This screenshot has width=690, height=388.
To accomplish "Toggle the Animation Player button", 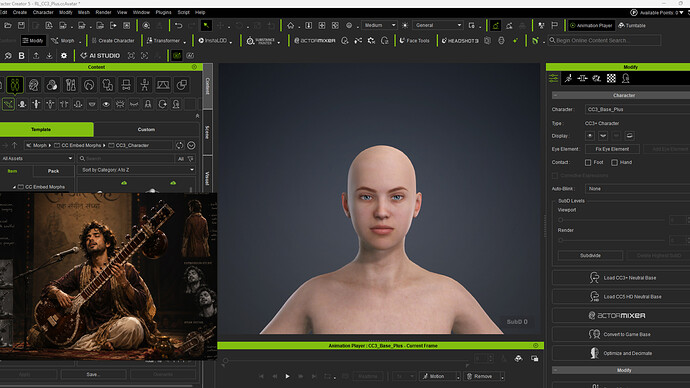I will (x=591, y=26).
